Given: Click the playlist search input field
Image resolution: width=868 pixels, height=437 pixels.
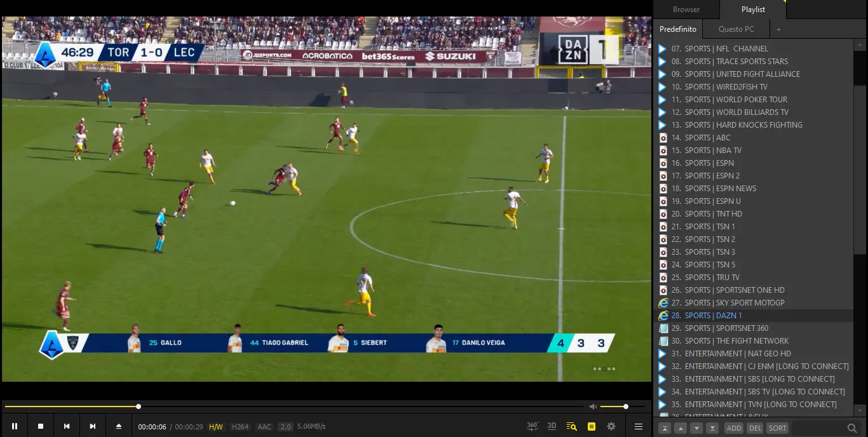Looking at the screenshot, I should pos(818,428).
